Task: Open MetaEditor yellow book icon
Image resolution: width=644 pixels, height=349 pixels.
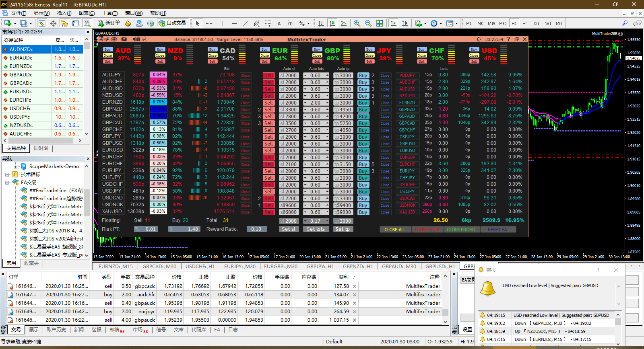Action: (128, 23)
